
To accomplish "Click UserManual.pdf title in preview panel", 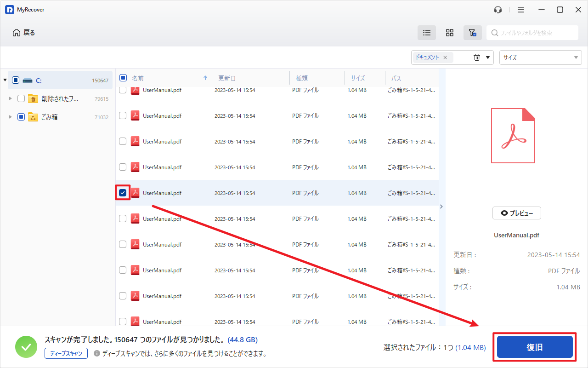I will click(516, 235).
